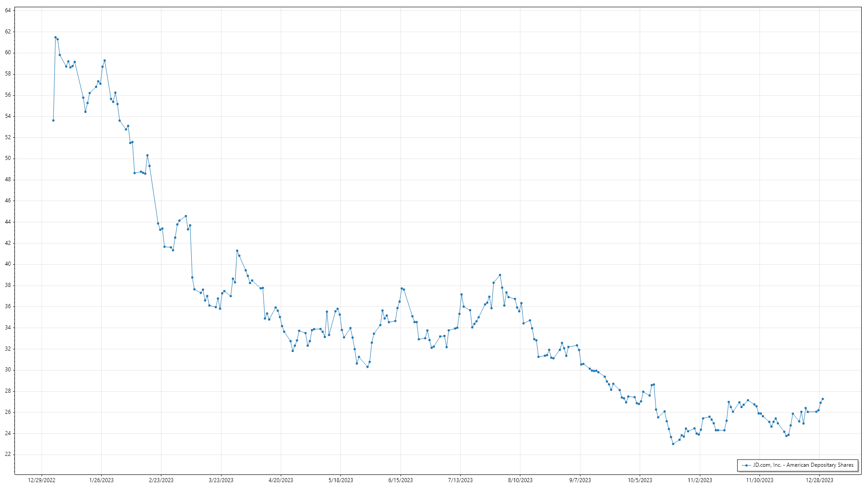
Task: Click the 64 y-axis value label
Action: tap(8, 10)
